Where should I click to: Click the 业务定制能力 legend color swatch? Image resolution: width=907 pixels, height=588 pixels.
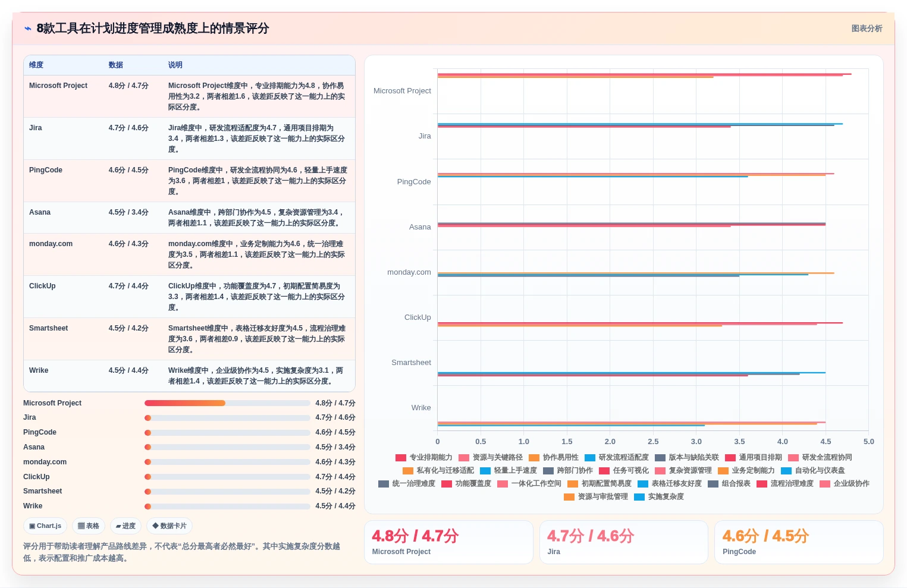pyautogui.click(x=723, y=471)
